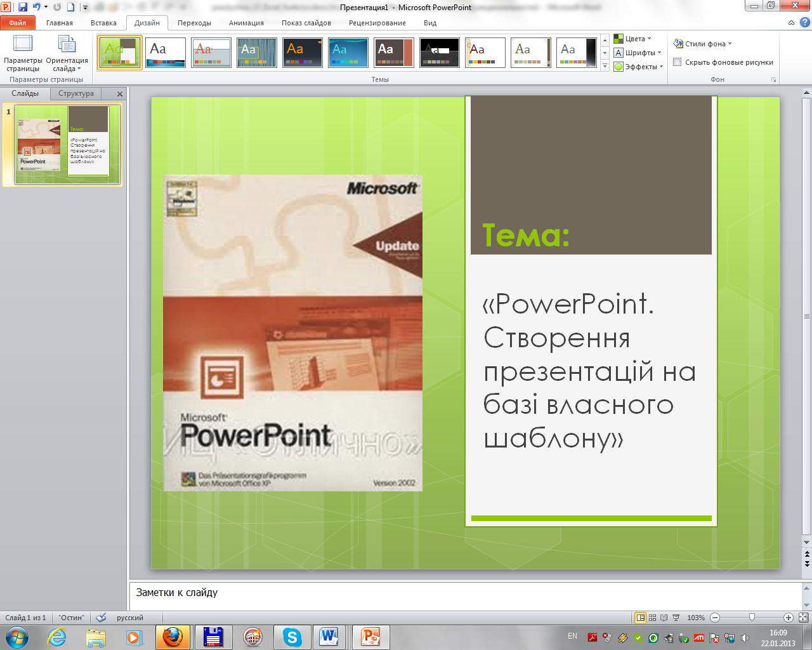Click the zoom in plus button
Screen dimensions: 812x650
click(789, 618)
